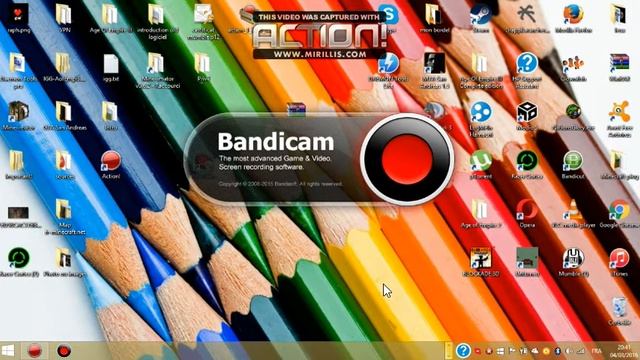Open the BLOCKADE 3D game shortcut
Screen dimensions: 640x360
coord(480,262)
